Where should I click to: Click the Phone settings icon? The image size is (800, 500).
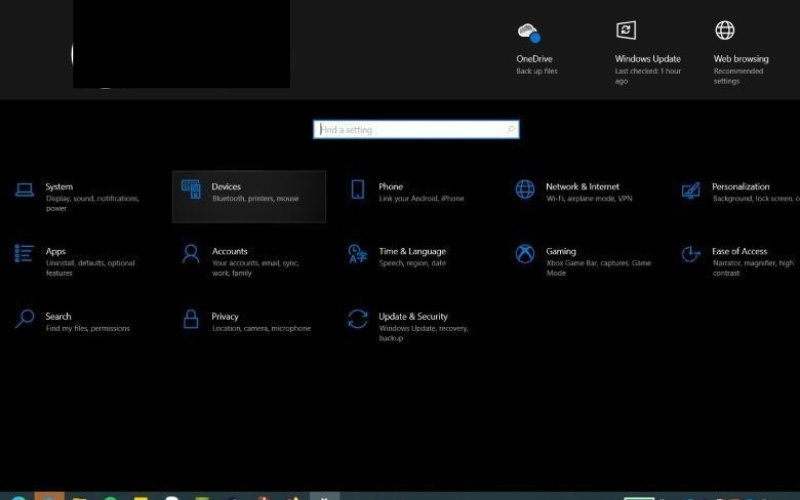coord(357,190)
